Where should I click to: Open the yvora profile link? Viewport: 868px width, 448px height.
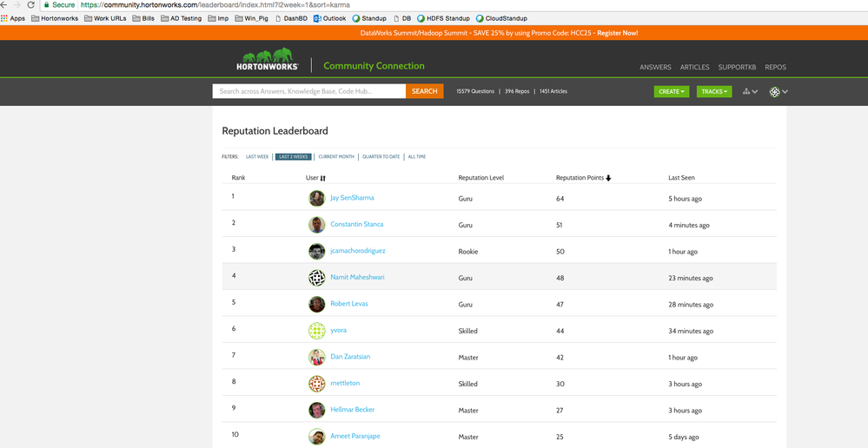(x=338, y=331)
